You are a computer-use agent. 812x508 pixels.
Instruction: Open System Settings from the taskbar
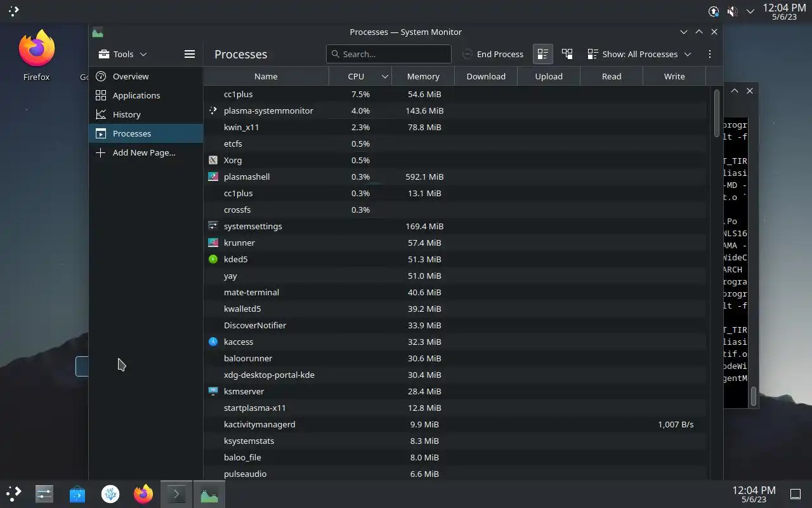click(44, 493)
